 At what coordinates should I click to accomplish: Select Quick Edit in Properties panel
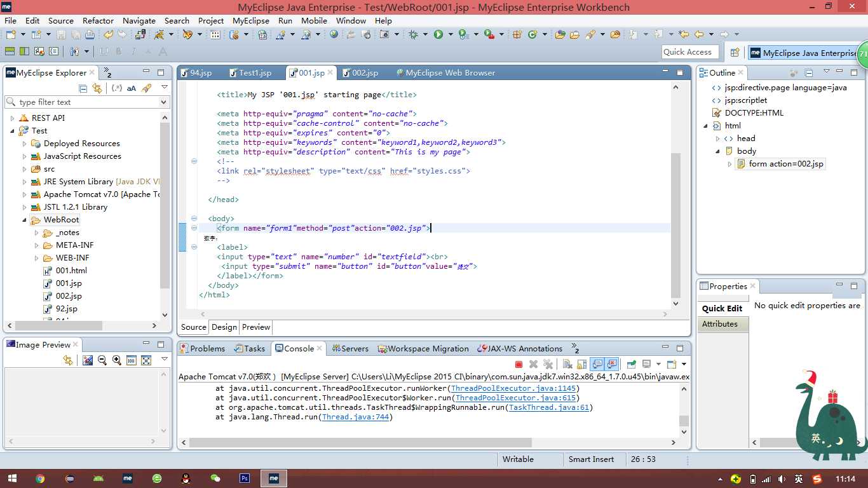point(722,308)
